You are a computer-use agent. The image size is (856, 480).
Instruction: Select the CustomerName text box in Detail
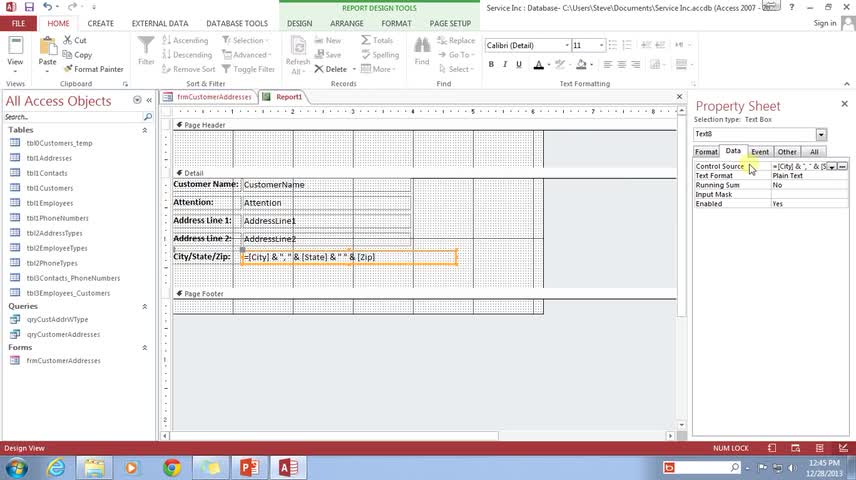click(326, 185)
